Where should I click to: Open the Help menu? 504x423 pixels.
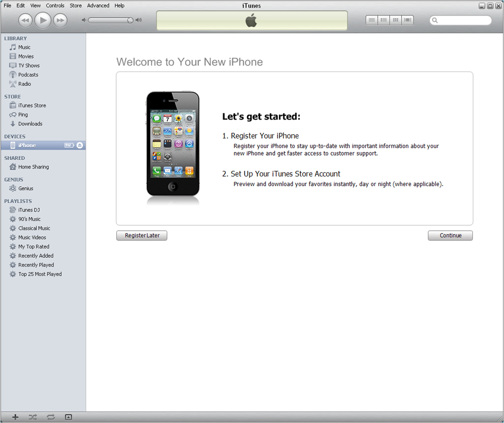pos(119,5)
